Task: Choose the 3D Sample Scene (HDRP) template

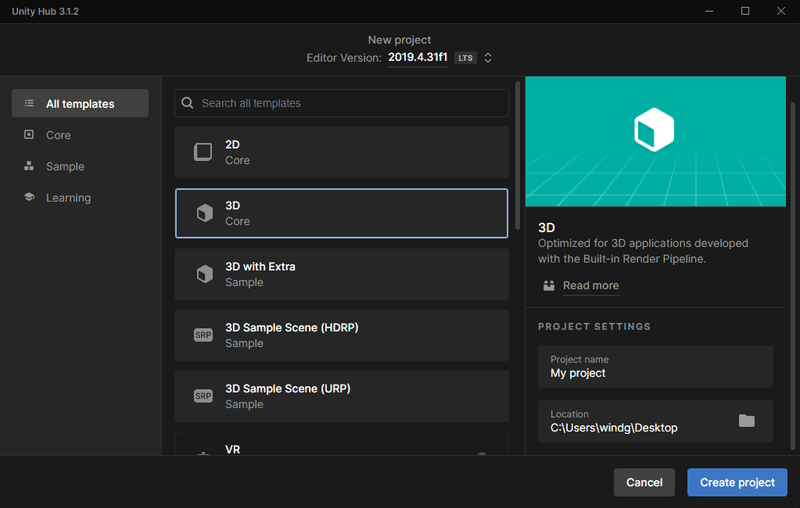Action: point(341,335)
